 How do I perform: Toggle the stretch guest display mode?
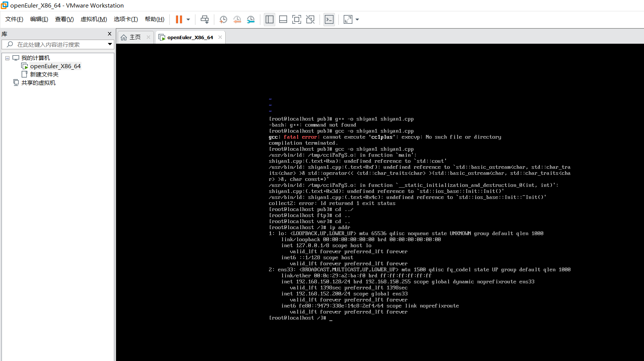pyautogui.click(x=347, y=19)
